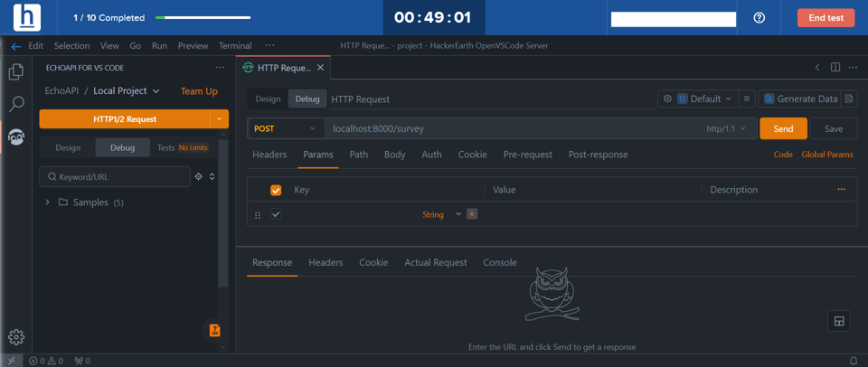This screenshot has height=367, width=868.
Task: Click the locate target icon beside search
Action: 199,177
